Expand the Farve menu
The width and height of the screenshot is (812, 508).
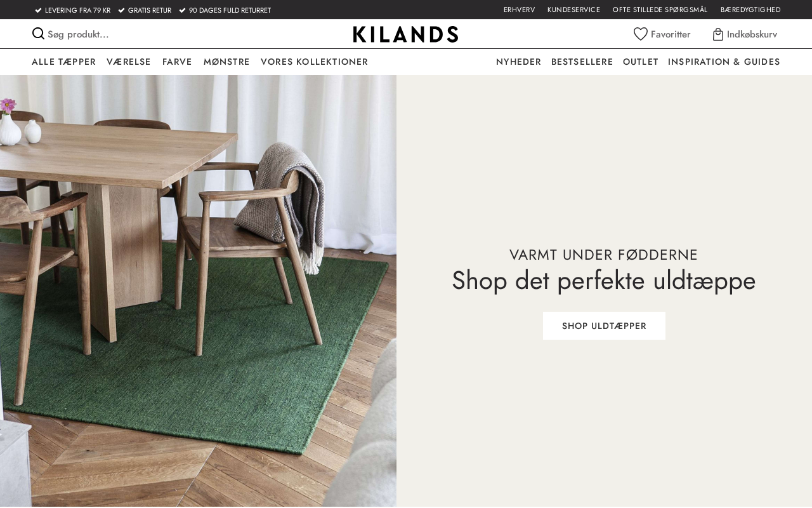[177, 62]
